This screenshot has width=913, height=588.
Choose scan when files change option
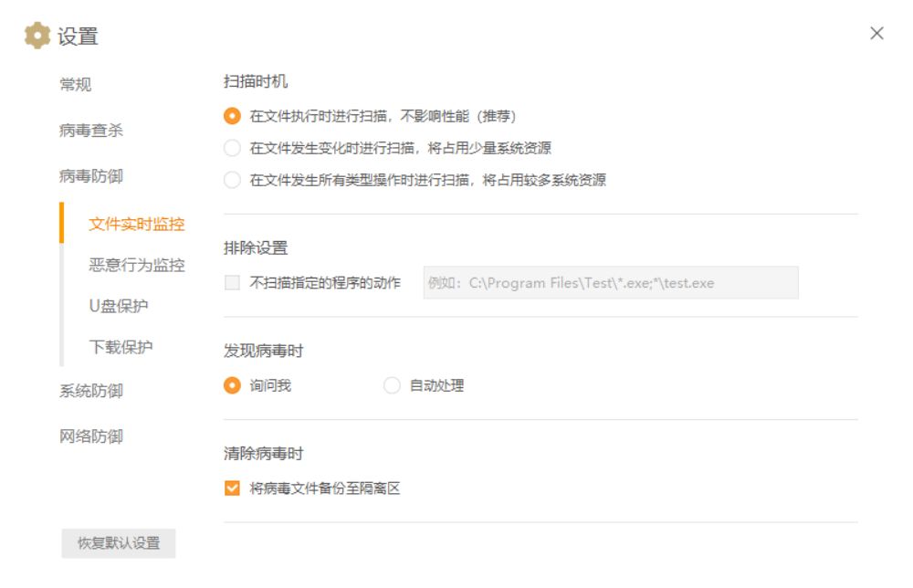point(232,148)
